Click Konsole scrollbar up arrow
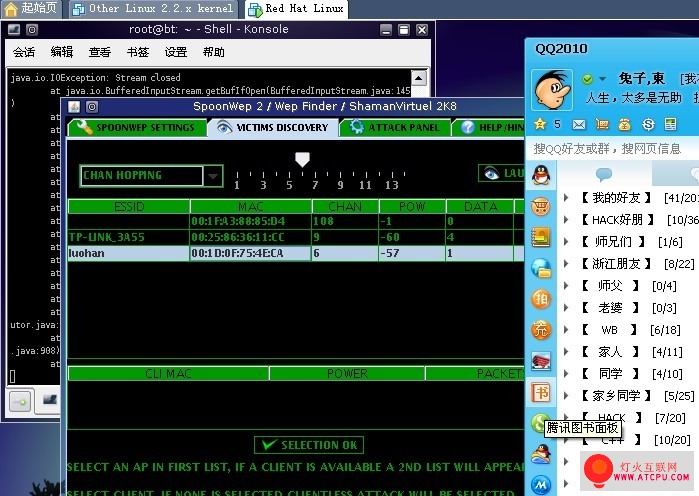Image resolution: width=699 pixels, height=496 pixels. coord(419,79)
